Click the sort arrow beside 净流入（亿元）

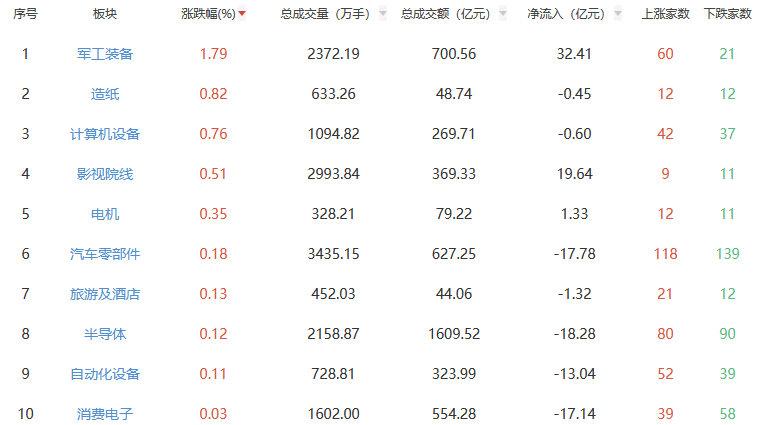[x=618, y=14]
